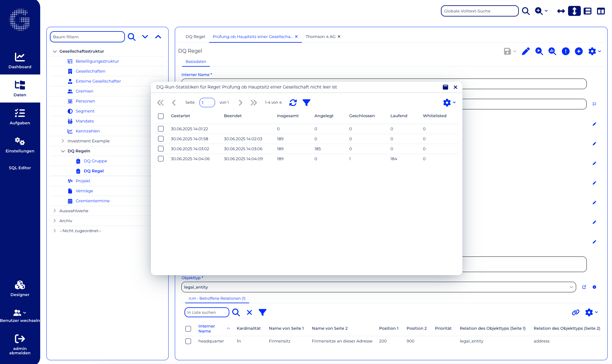Expand the Investment Example tree node

[x=62, y=141]
